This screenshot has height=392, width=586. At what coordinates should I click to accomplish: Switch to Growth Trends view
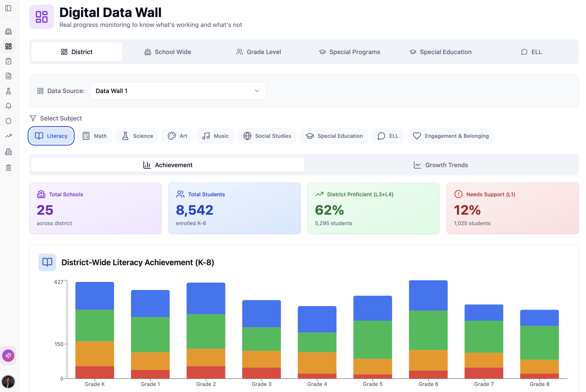coord(440,165)
